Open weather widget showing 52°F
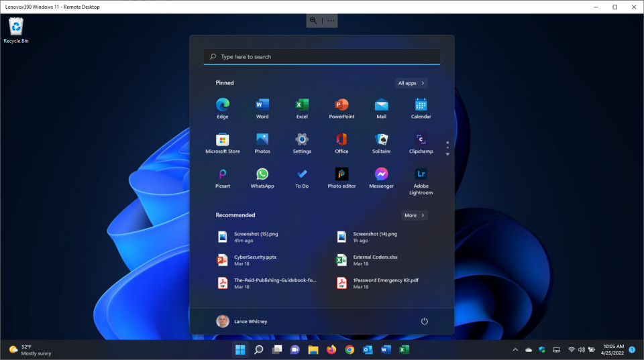The width and height of the screenshot is (644, 360). tap(30, 350)
